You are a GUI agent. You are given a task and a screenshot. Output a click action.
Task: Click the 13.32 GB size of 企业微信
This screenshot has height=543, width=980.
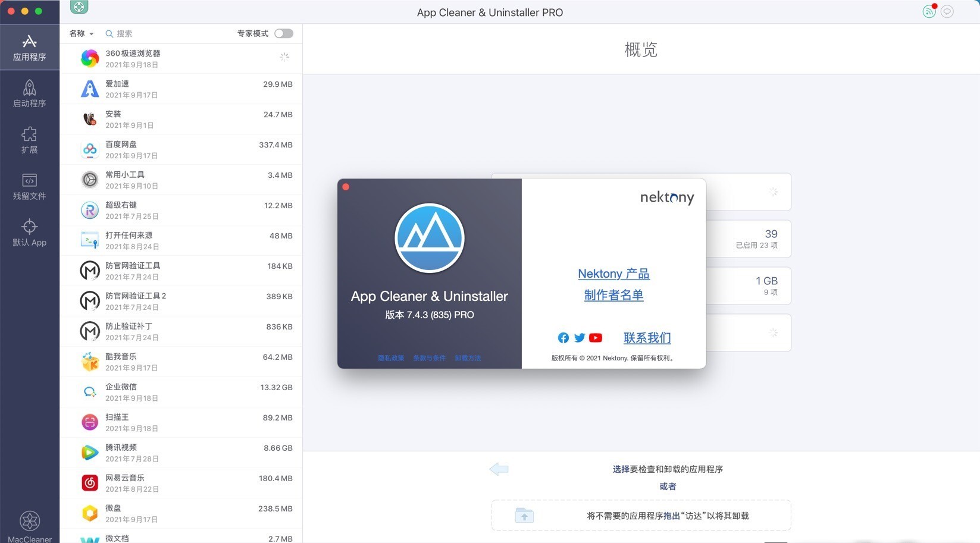(276, 388)
